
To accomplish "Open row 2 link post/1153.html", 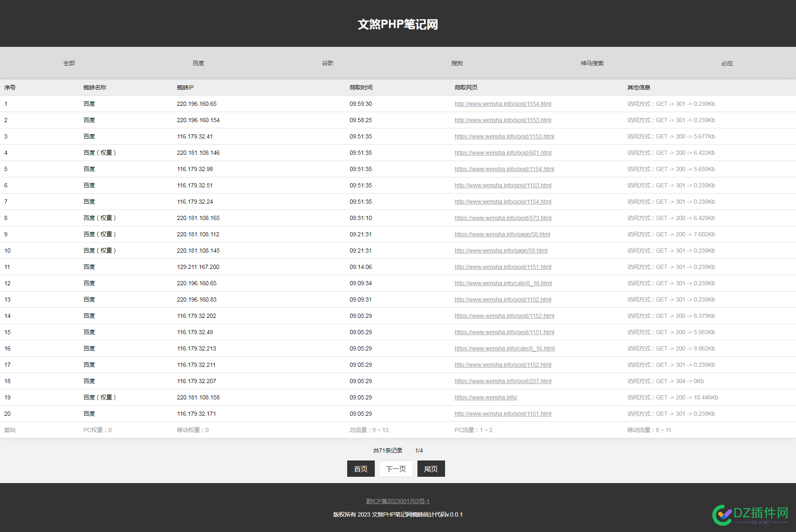I will (503, 120).
